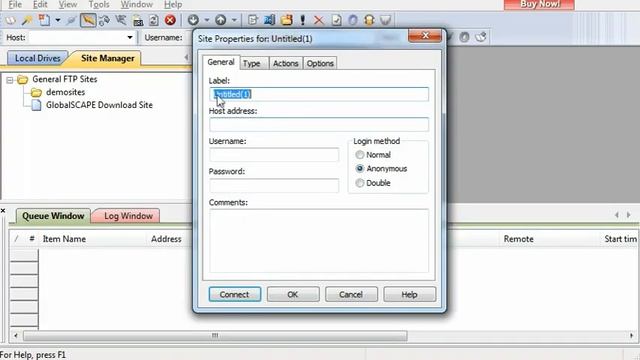Select the Normal login method
The image size is (640, 360).
pyautogui.click(x=360, y=155)
